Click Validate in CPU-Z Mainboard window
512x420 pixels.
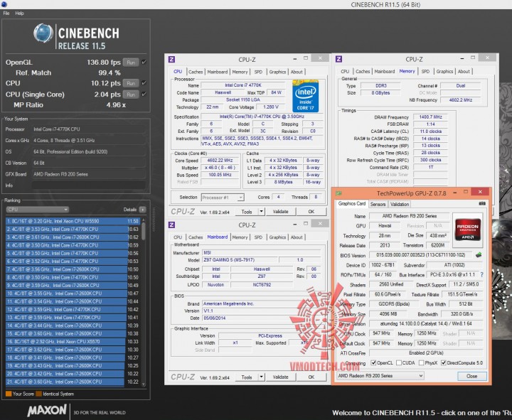280,377
